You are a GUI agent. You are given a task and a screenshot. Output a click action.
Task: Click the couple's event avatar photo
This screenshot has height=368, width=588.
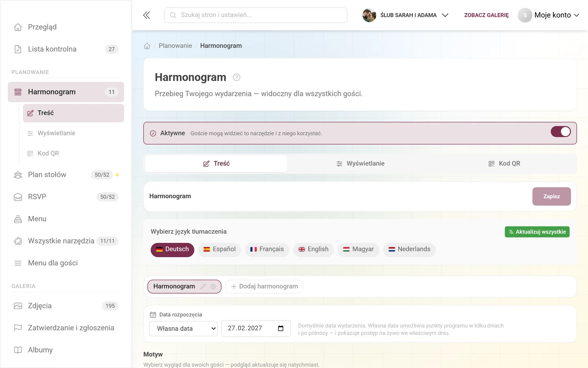pos(369,15)
